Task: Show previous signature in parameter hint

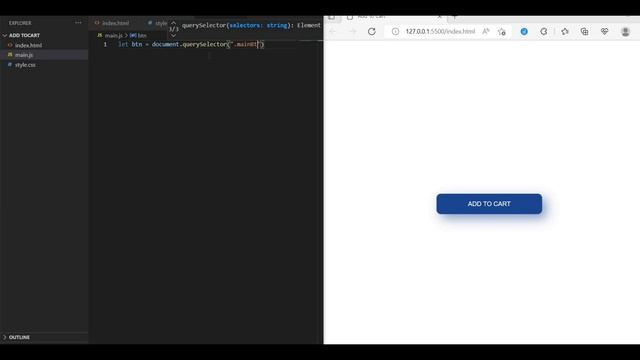Action: click(173, 23)
